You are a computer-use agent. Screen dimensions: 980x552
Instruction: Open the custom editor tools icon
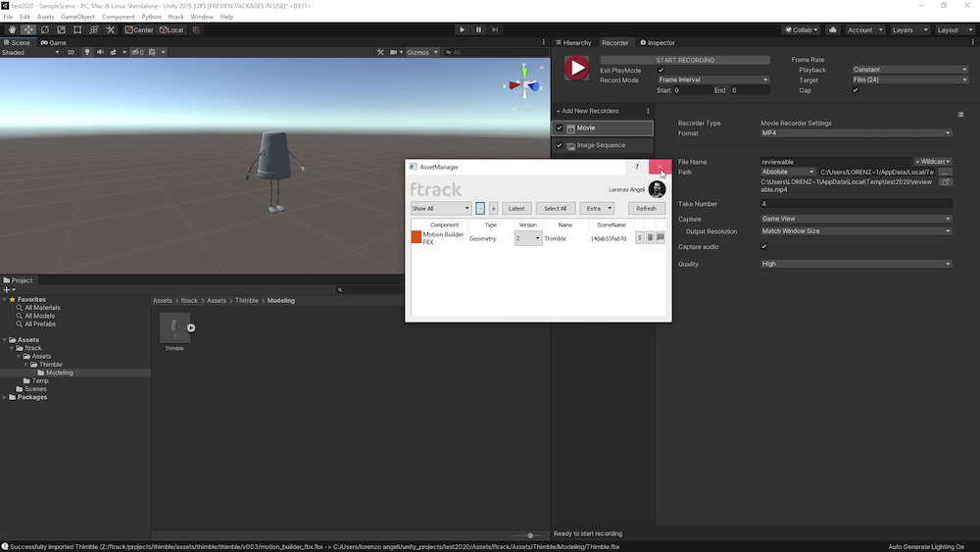[x=111, y=29]
